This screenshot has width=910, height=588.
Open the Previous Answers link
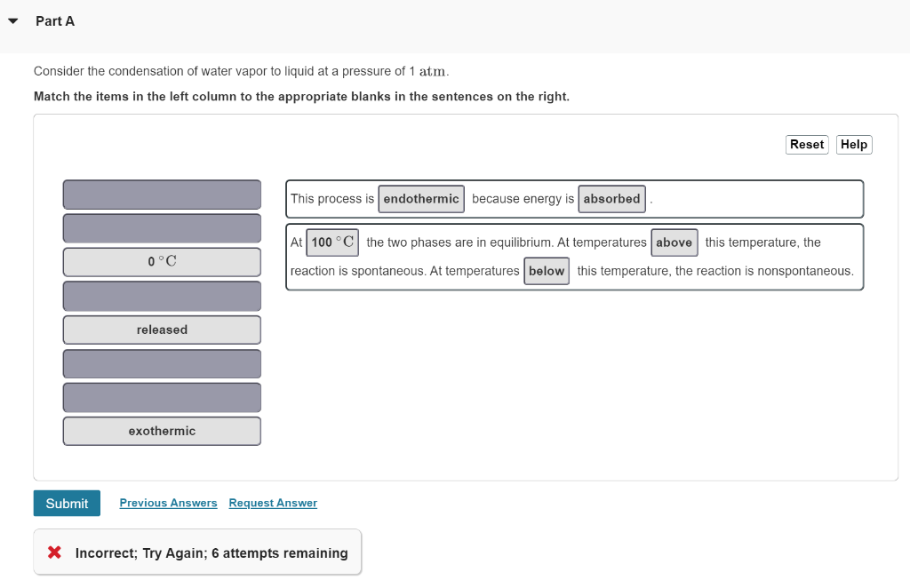(168, 503)
